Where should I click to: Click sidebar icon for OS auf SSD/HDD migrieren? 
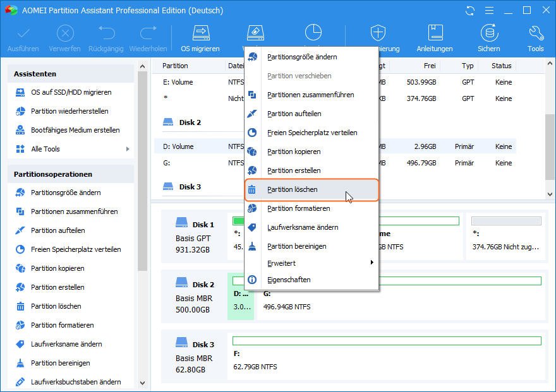(x=21, y=92)
